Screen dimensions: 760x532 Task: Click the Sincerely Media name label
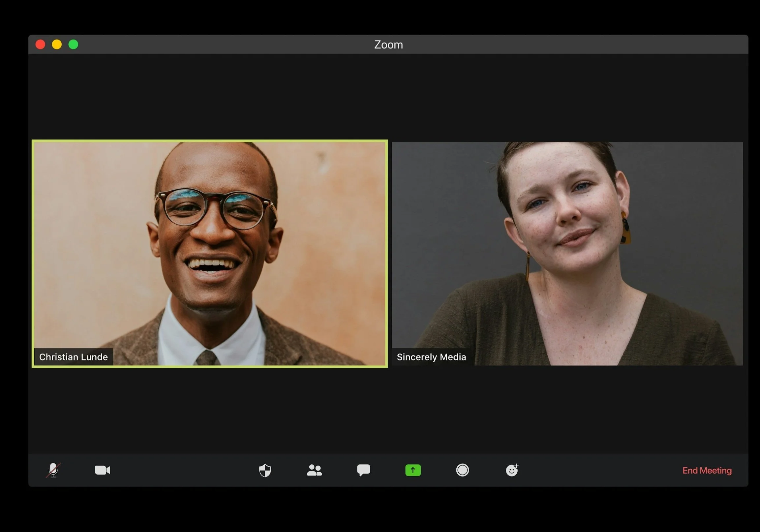[431, 357]
